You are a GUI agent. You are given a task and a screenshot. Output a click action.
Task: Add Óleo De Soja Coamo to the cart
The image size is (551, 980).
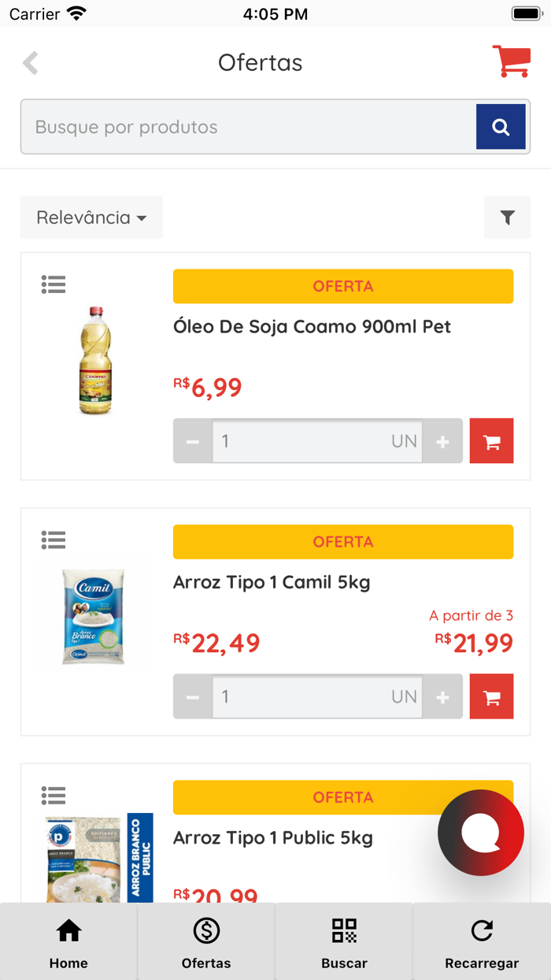491,441
